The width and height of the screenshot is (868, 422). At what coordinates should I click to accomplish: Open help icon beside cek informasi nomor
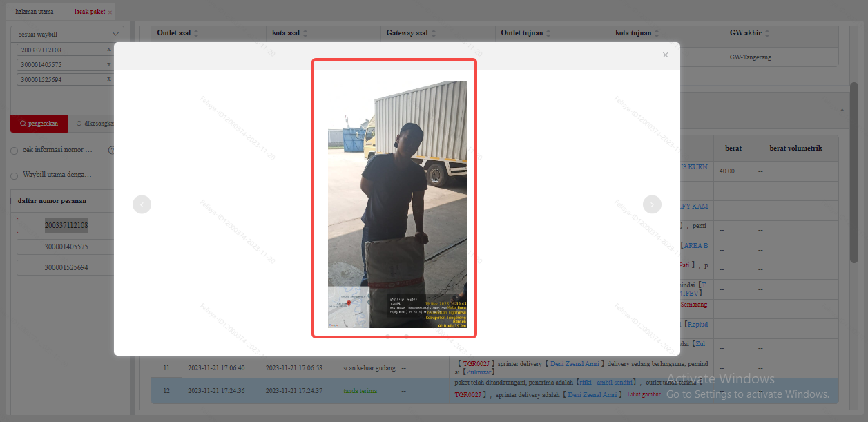point(110,150)
